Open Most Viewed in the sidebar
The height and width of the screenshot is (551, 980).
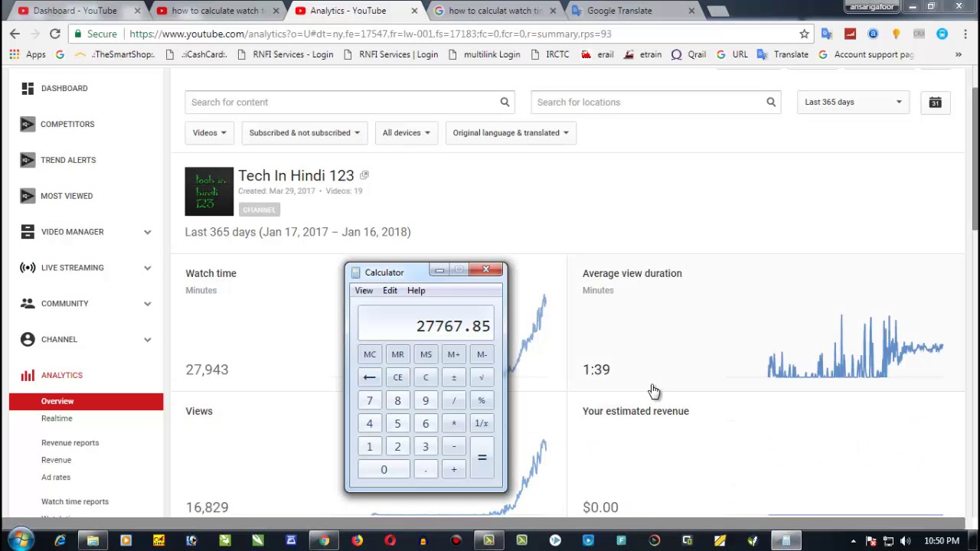pyautogui.click(x=67, y=196)
